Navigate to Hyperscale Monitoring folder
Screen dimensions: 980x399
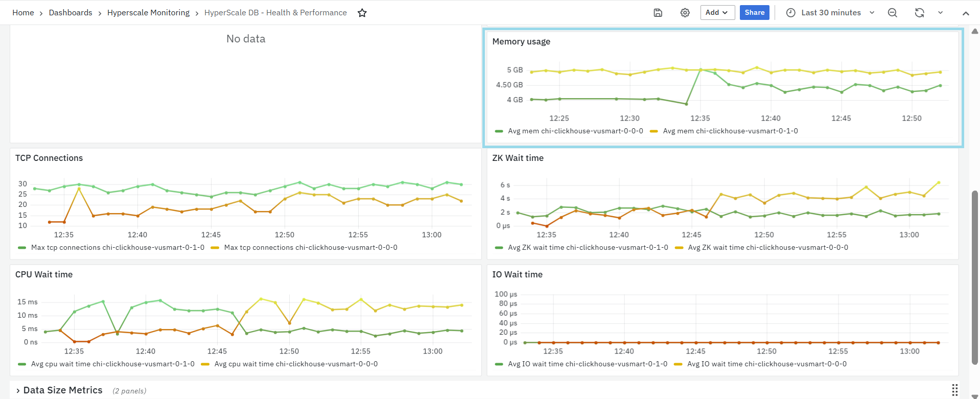point(148,13)
